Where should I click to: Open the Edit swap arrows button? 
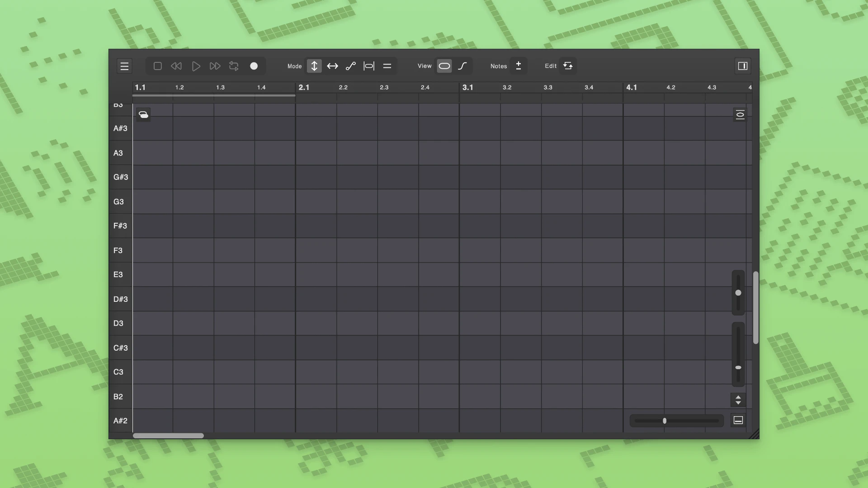[x=568, y=66]
